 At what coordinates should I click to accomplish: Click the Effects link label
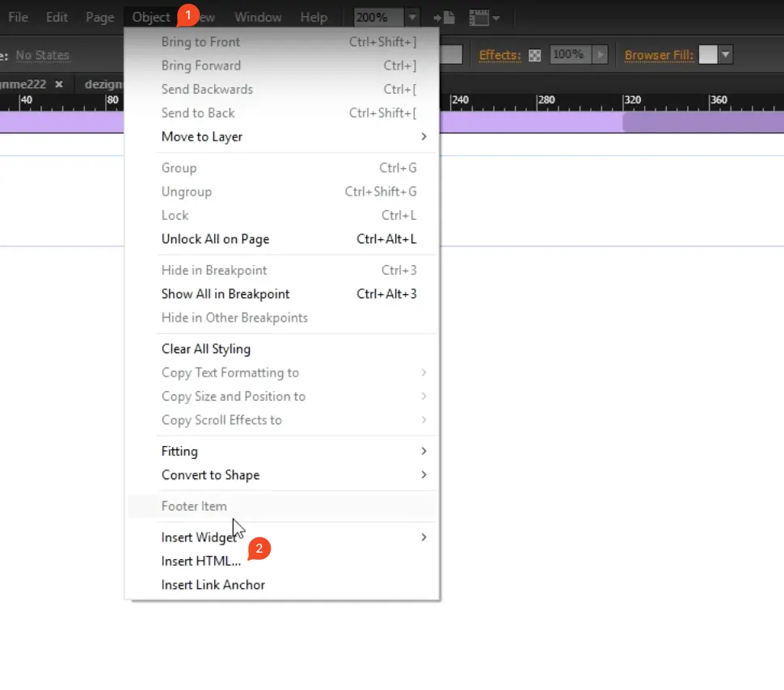tap(499, 55)
